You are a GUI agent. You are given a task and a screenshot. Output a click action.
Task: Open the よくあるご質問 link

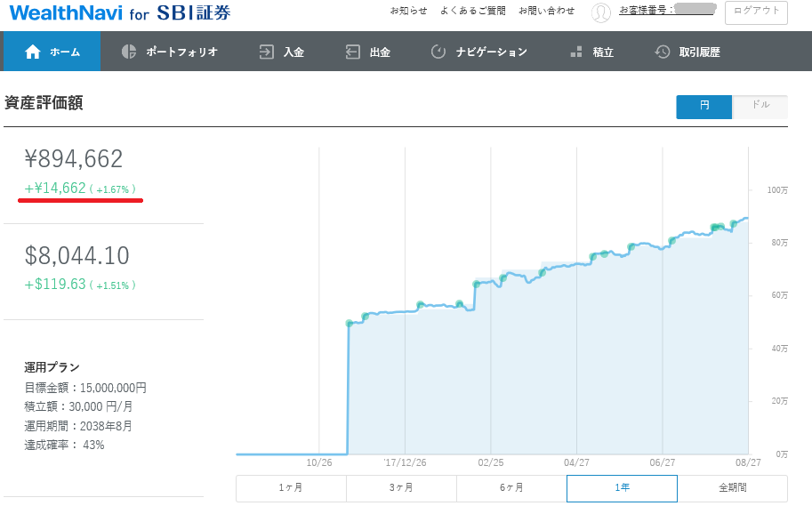473,11
